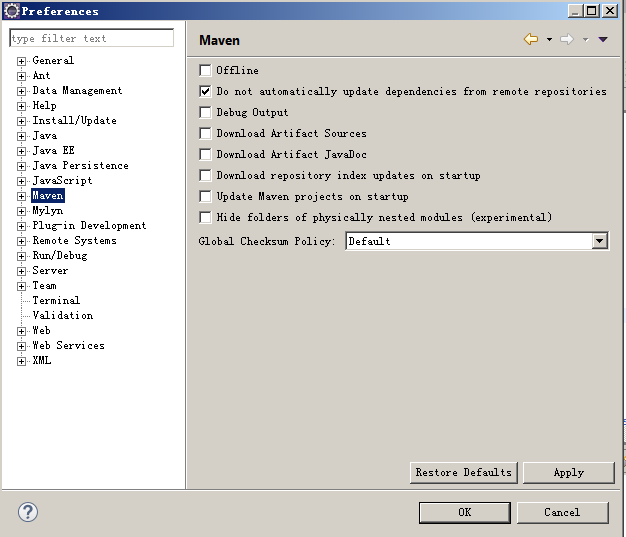Click the Apply button
This screenshot has height=537, width=626.
(x=569, y=473)
